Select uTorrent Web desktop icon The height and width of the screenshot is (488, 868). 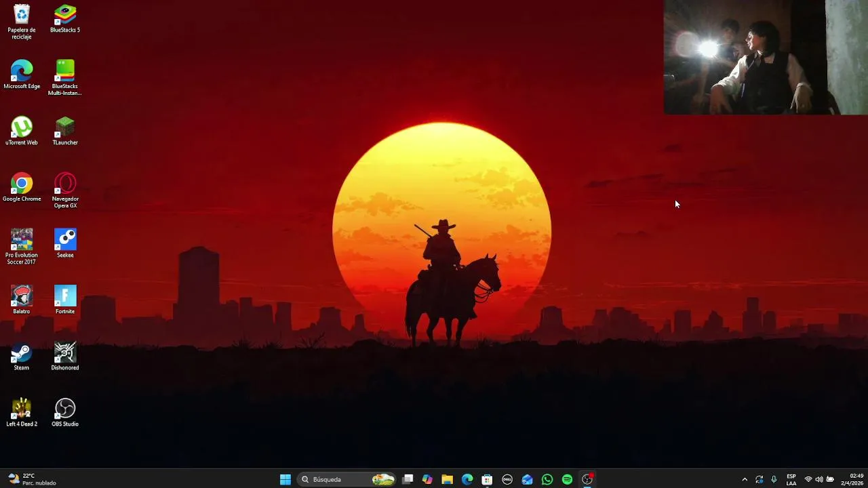[22, 131]
